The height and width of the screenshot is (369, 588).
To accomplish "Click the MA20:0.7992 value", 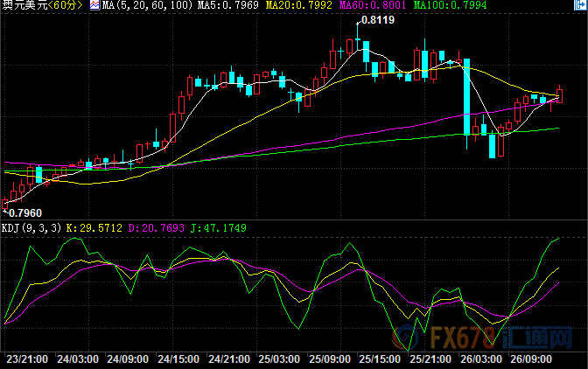I will click(x=299, y=5).
